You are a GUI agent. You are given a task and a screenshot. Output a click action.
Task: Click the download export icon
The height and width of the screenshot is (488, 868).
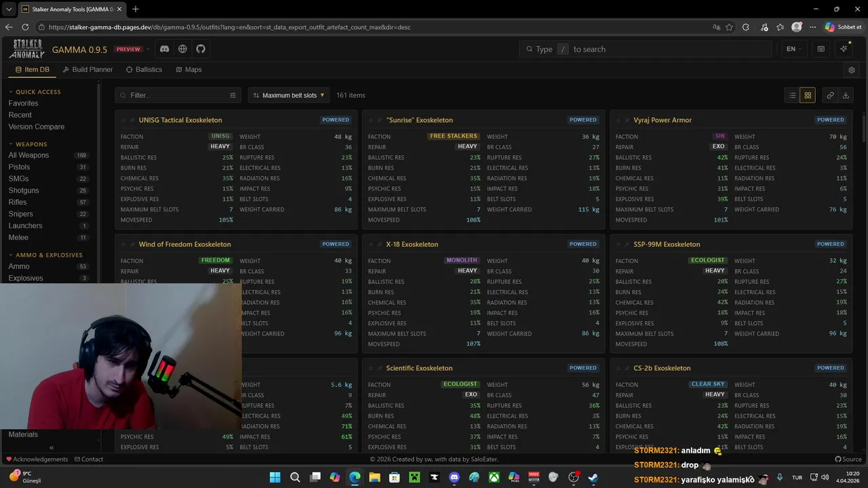pos(846,96)
